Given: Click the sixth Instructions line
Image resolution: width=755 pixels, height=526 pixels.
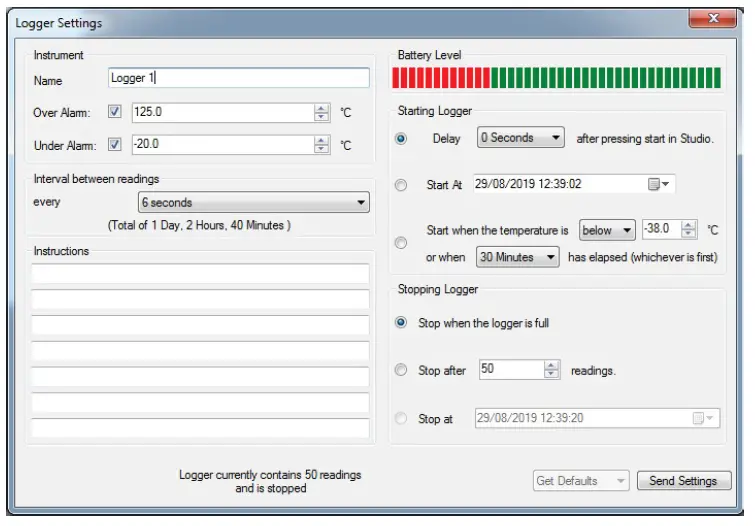Looking at the screenshot, I should (x=200, y=403).
